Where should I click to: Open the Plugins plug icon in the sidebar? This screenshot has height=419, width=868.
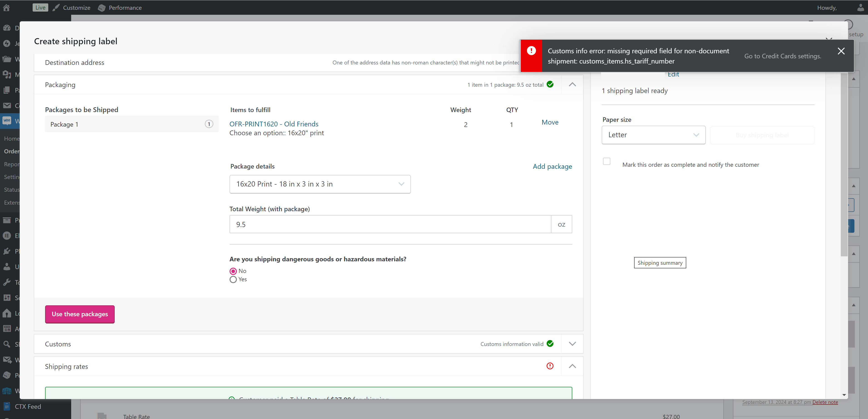pos(7,251)
